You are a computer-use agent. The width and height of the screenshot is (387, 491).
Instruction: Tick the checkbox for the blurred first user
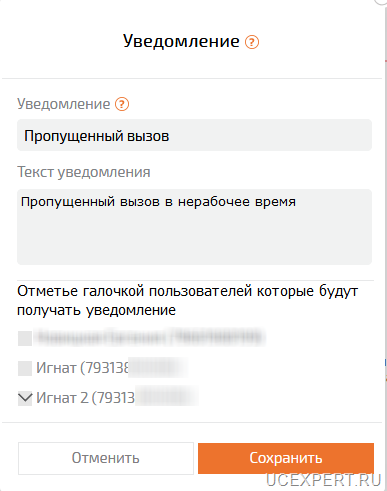25,338
